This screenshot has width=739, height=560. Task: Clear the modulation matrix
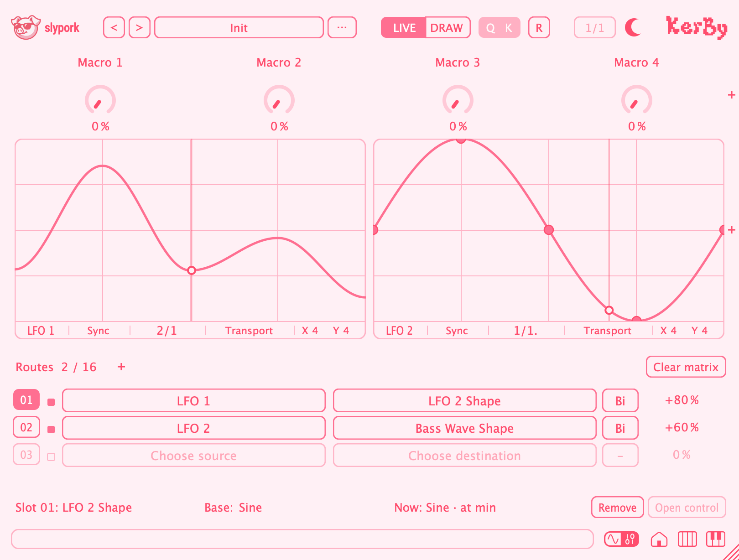(686, 367)
